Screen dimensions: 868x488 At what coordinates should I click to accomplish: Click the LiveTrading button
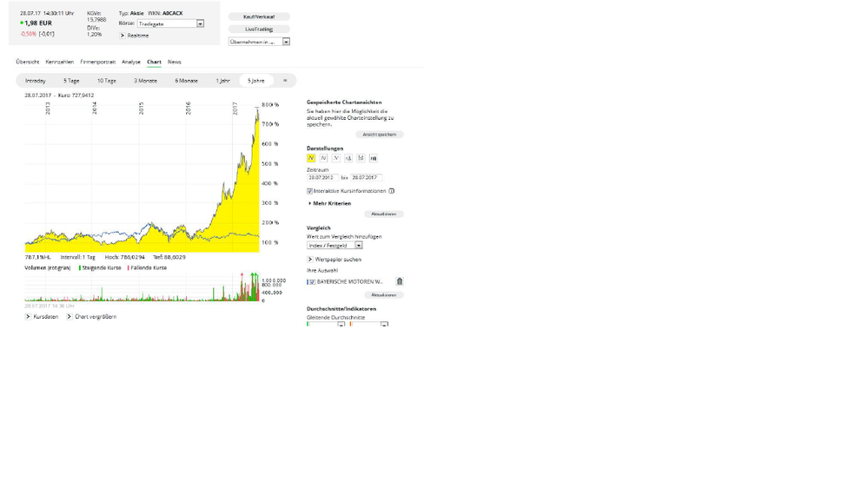click(259, 30)
